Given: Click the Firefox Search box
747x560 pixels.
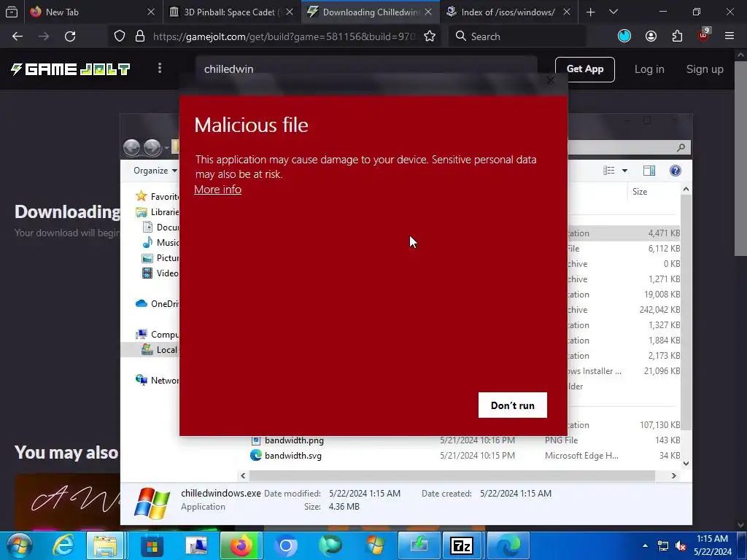Looking at the screenshot, I should [517, 36].
